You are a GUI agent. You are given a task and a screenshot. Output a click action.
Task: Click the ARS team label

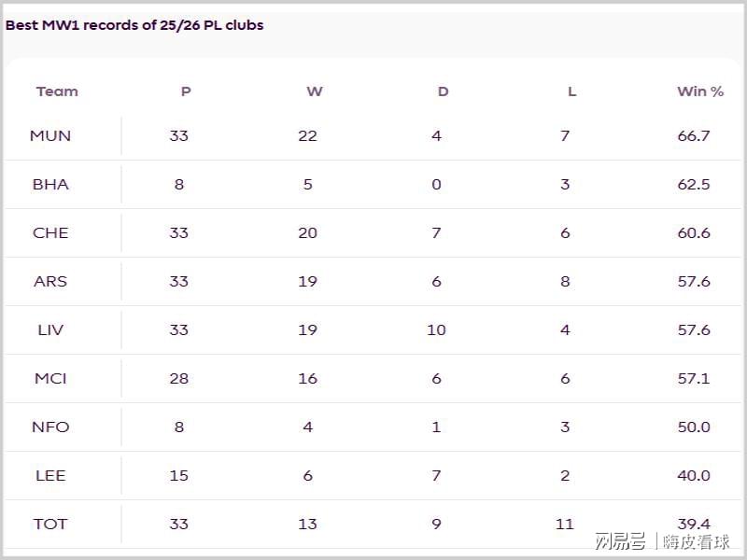click(50, 282)
